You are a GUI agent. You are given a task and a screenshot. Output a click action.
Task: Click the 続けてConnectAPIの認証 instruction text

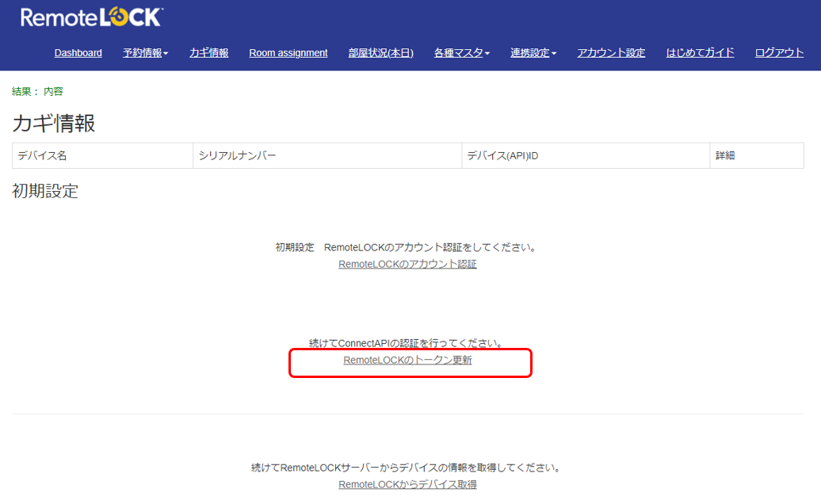click(x=407, y=343)
